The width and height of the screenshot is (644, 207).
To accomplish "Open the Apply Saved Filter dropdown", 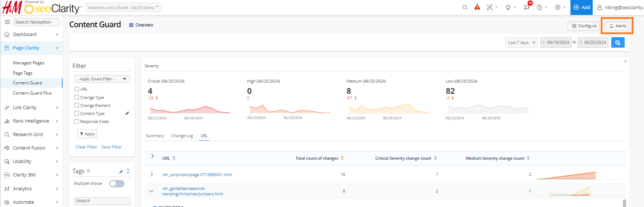I will (x=102, y=79).
